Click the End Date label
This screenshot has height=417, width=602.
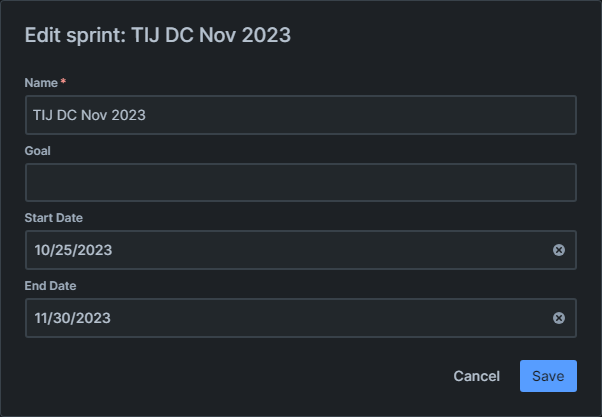click(50, 286)
